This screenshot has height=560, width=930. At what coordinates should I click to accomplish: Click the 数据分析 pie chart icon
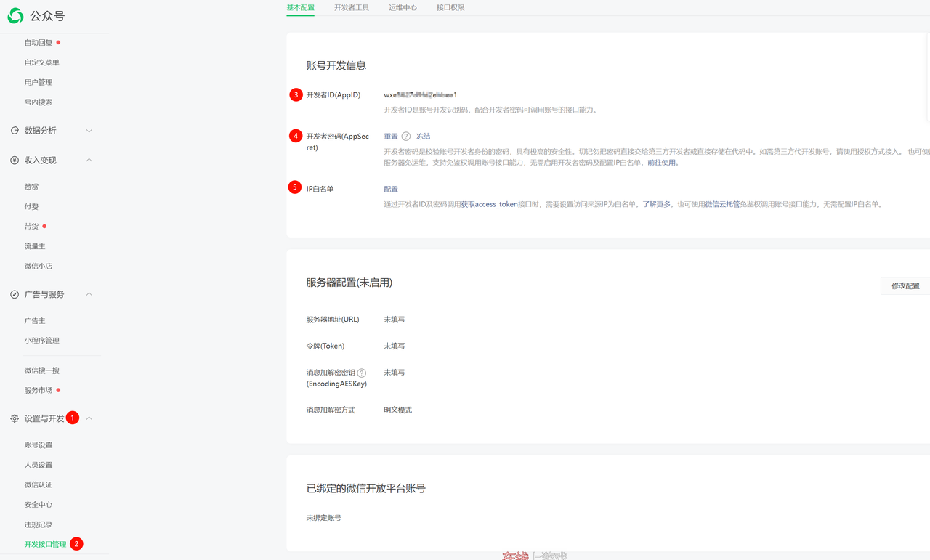pyautogui.click(x=15, y=131)
